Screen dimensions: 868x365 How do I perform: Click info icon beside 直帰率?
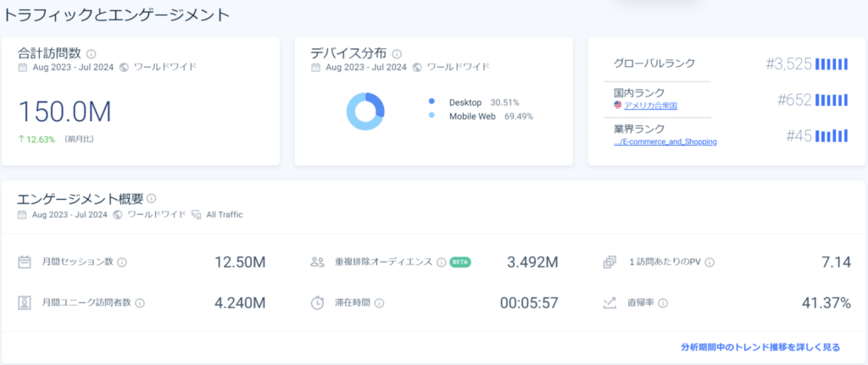(664, 303)
